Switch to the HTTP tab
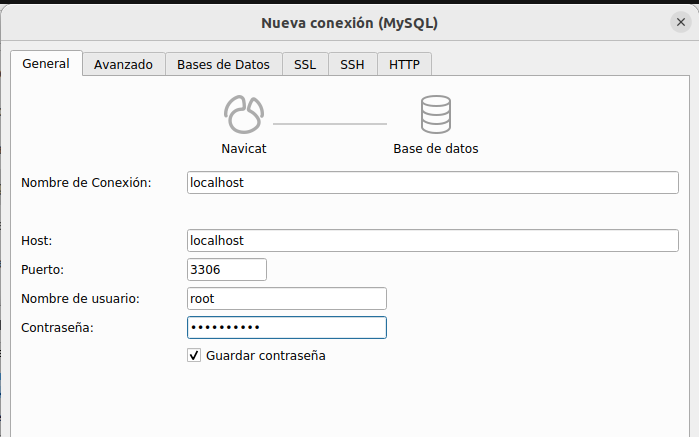The image size is (699, 437). 404,65
